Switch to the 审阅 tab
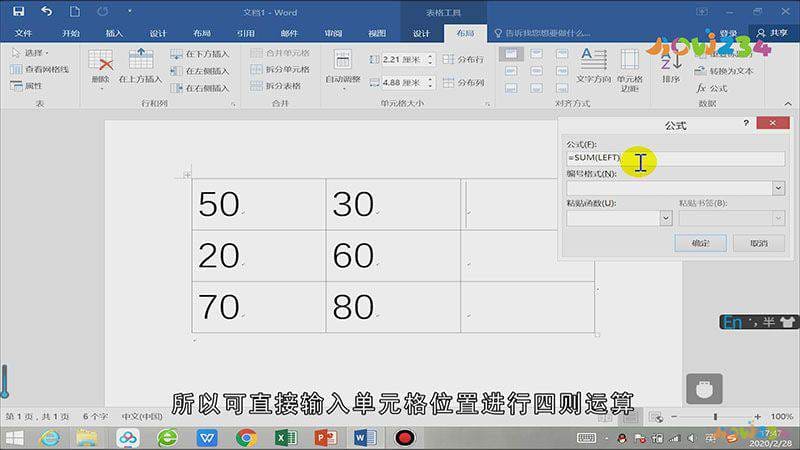 pyautogui.click(x=333, y=33)
